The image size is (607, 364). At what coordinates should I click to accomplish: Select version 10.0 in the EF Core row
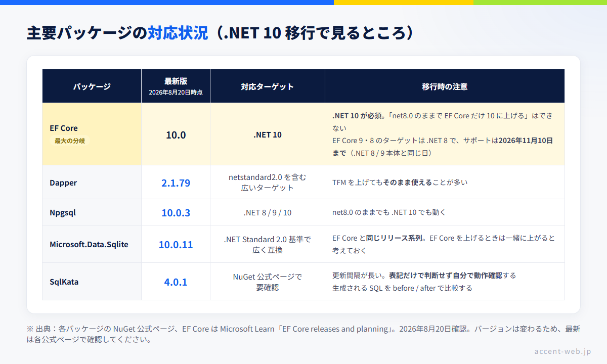tap(176, 135)
